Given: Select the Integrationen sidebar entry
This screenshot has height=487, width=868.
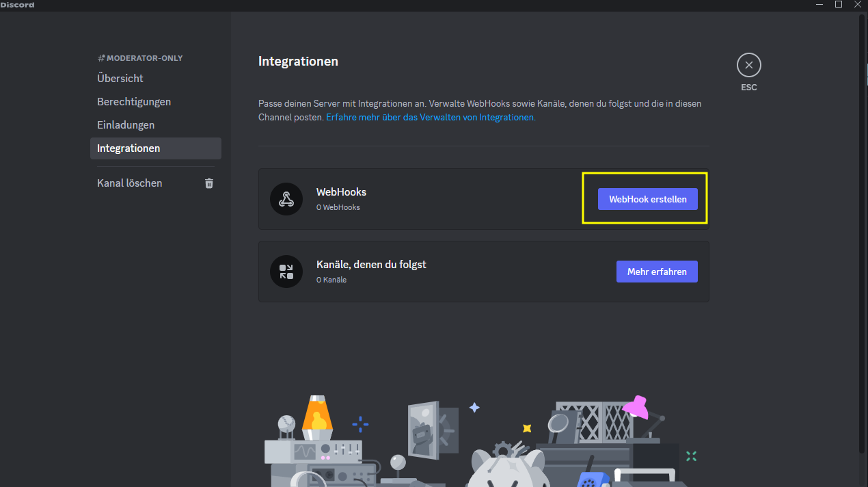Looking at the screenshot, I should [x=128, y=148].
